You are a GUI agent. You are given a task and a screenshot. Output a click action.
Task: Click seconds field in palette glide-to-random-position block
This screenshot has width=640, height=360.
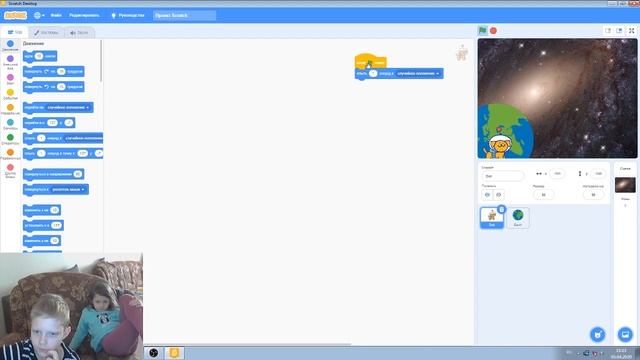point(41,138)
